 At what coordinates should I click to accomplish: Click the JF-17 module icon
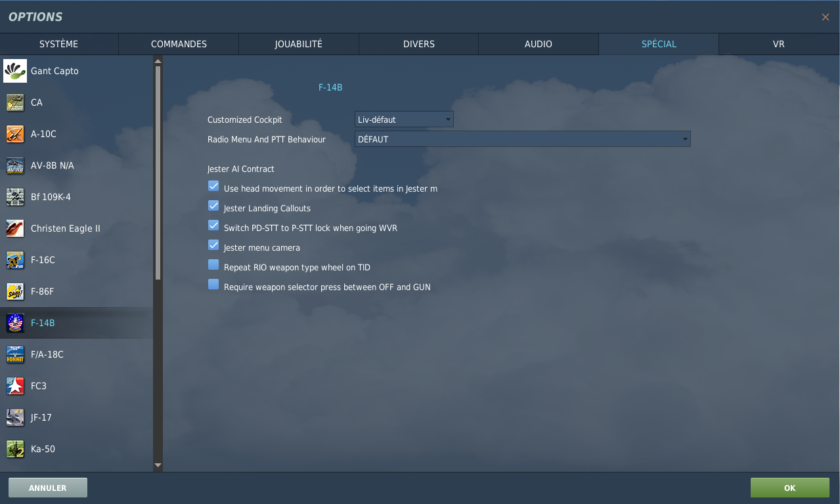pyautogui.click(x=15, y=417)
